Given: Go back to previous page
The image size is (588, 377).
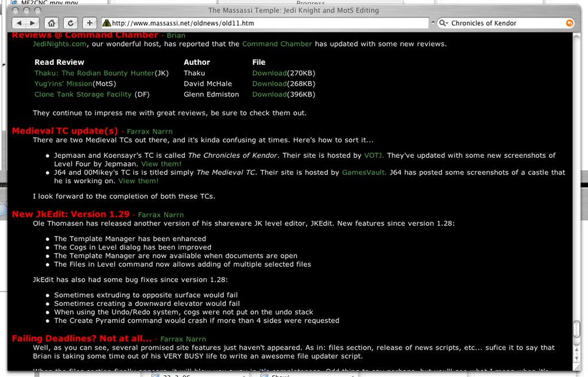Looking at the screenshot, I should [19, 23].
